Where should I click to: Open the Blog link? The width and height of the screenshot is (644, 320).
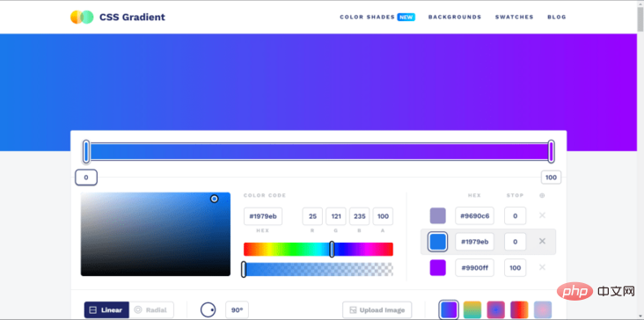[557, 17]
